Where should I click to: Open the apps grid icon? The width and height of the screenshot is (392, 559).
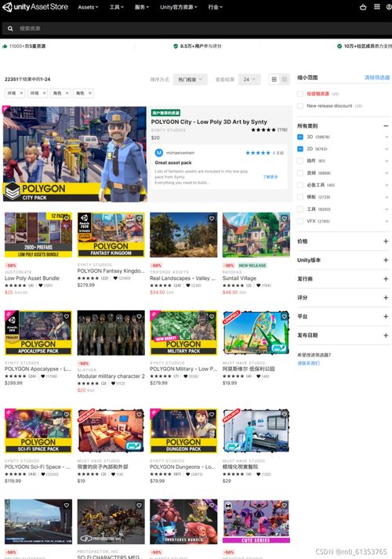point(377,7)
